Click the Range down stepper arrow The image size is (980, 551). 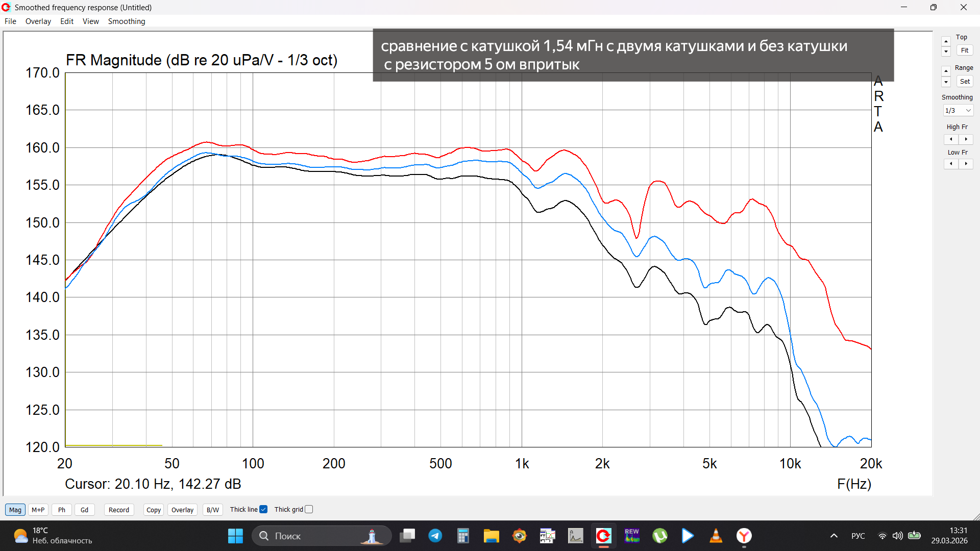pos(946,82)
